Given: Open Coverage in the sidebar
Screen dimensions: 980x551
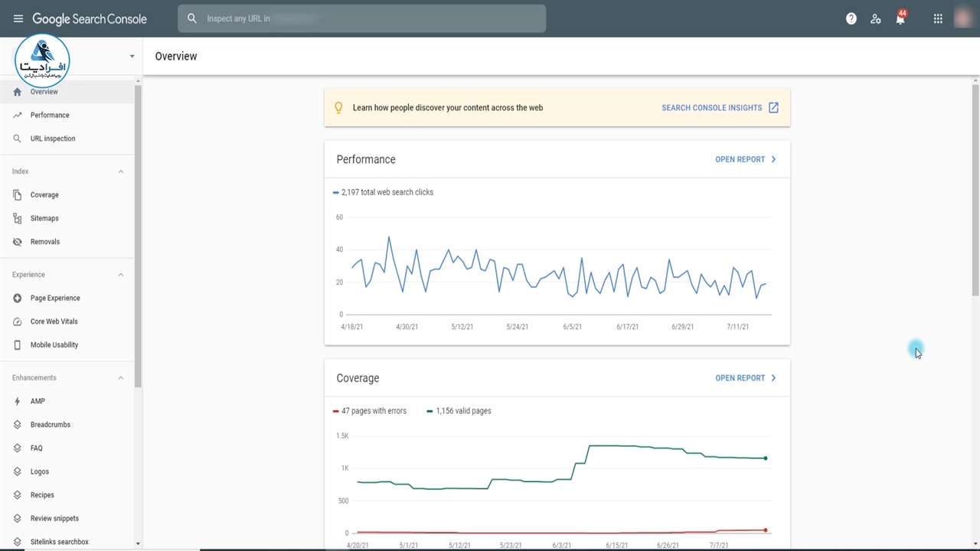Looking at the screenshot, I should pyautogui.click(x=44, y=195).
